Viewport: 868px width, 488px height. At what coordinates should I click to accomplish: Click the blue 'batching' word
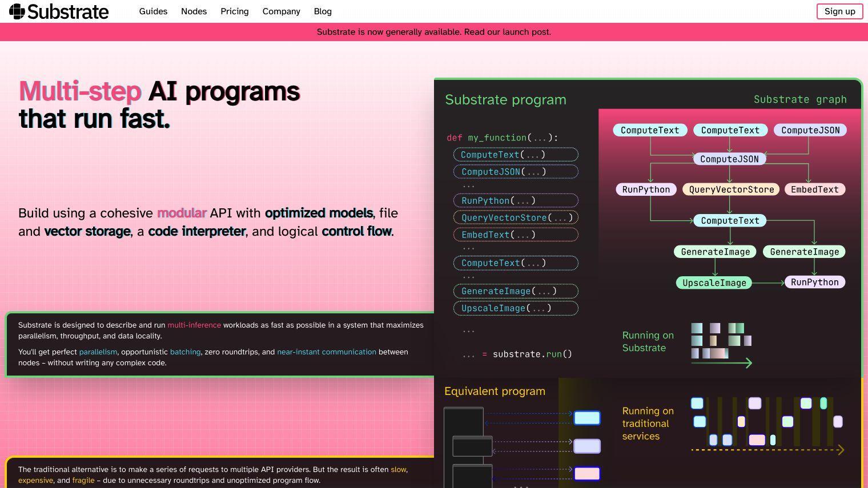(x=185, y=352)
